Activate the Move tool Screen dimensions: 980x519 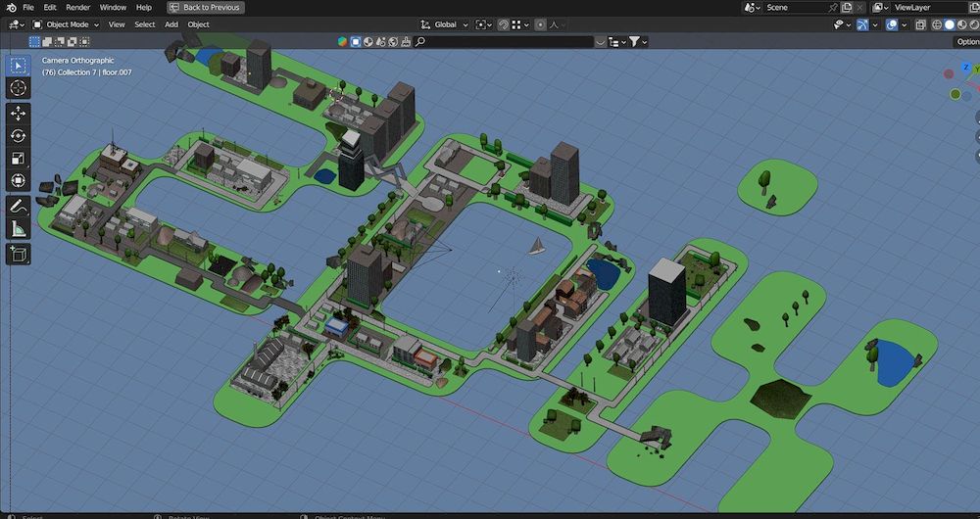[x=19, y=114]
